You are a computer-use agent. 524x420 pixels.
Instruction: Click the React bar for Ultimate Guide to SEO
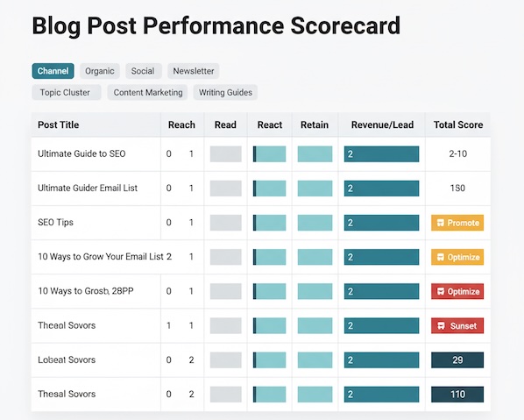pos(269,154)
